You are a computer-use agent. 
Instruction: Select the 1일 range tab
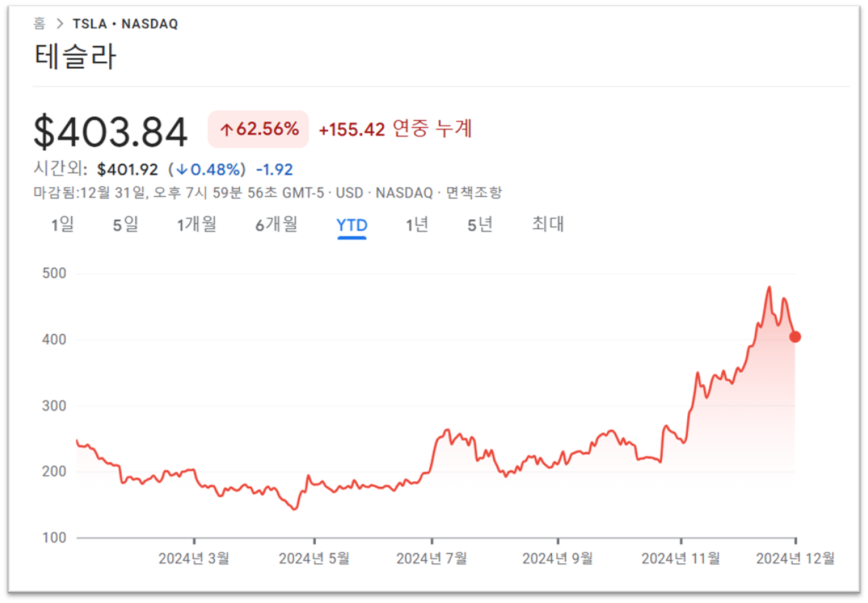pyautogui.click(x=63, y=225)
